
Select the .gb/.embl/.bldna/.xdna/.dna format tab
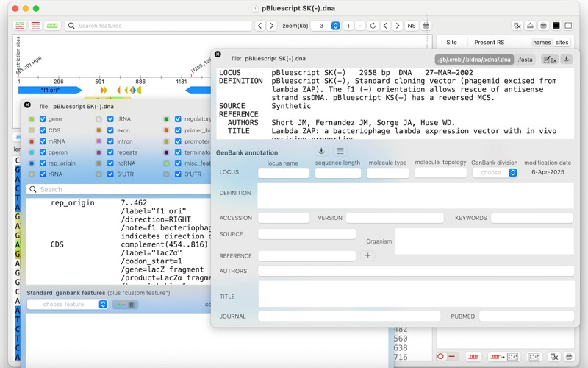coord(474,60)
